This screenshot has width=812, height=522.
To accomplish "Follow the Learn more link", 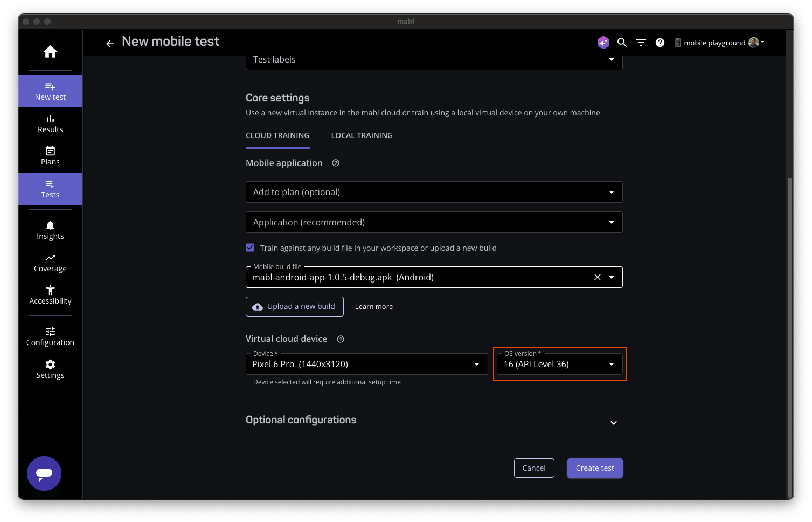I will [373, 307].
